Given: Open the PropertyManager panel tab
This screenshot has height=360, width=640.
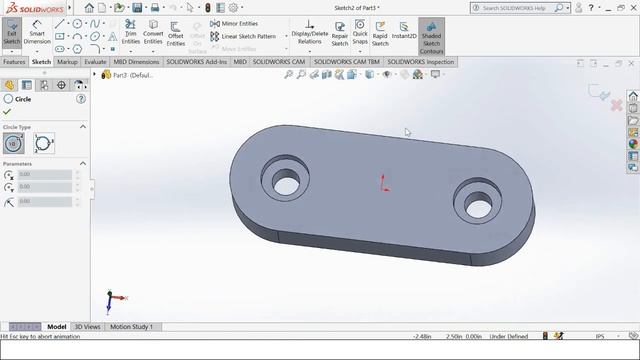Looking at the screenshot, I should coord(27,85).
